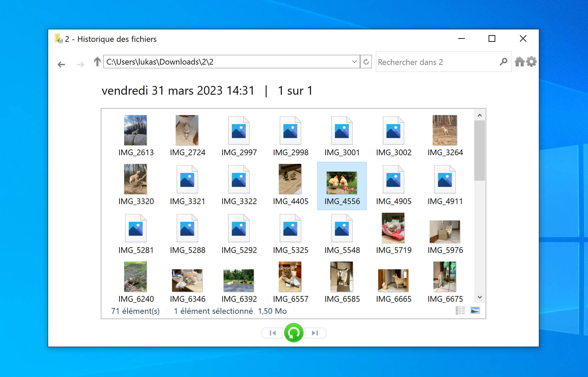Switch to details list view
Viewport: 588px width, 377px height.
tap(460, 310)
